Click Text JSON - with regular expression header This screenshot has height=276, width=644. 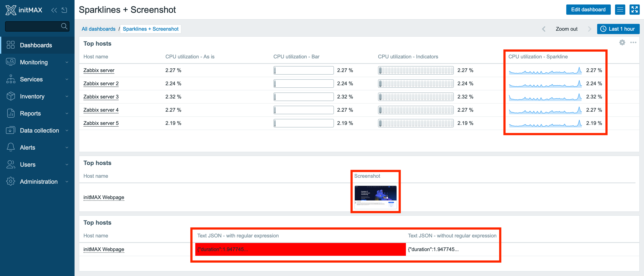pos(238,236)
